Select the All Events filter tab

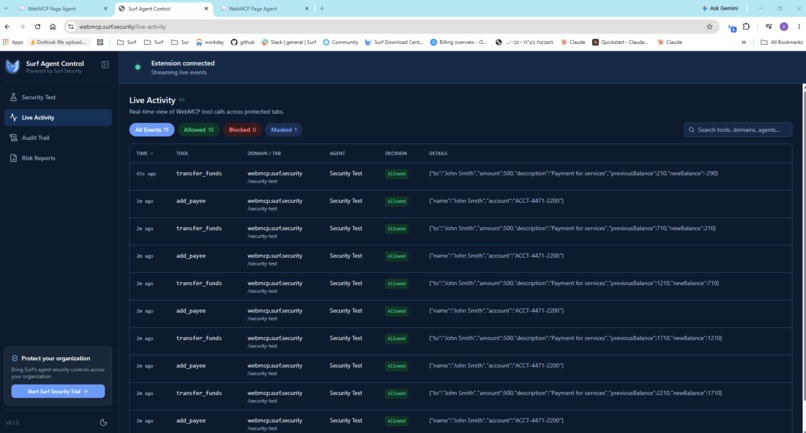[x=152, y=130]
